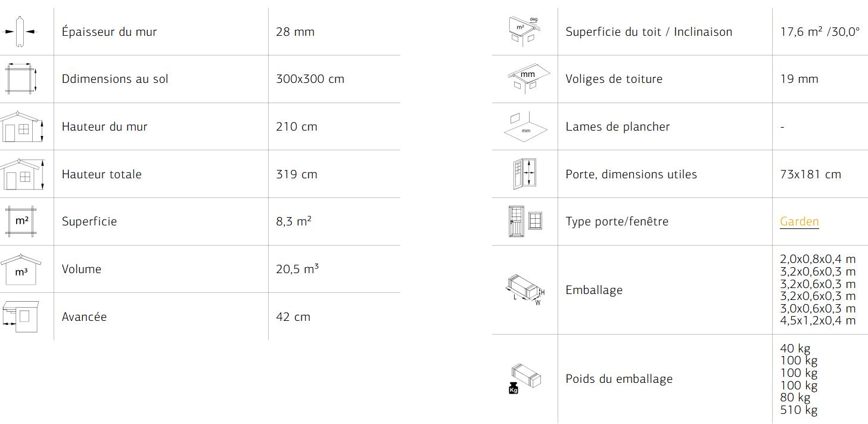Click the door and window type icon

[525, 221]
